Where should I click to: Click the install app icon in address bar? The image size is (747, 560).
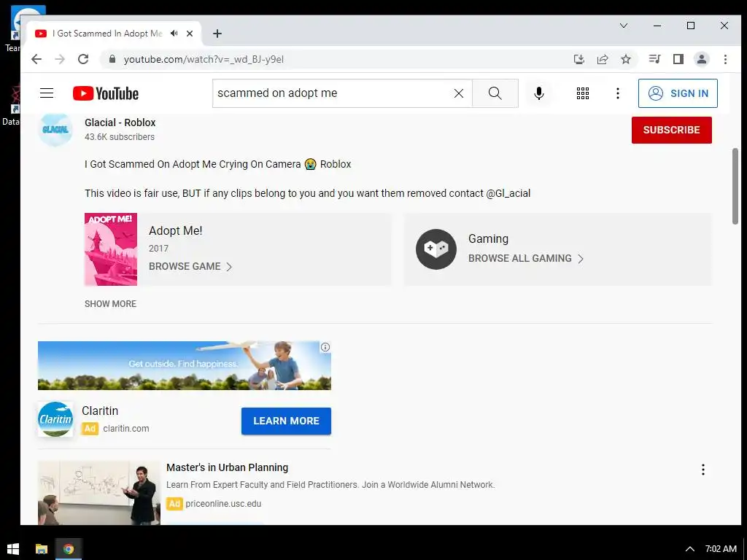[x=578, y=59]
